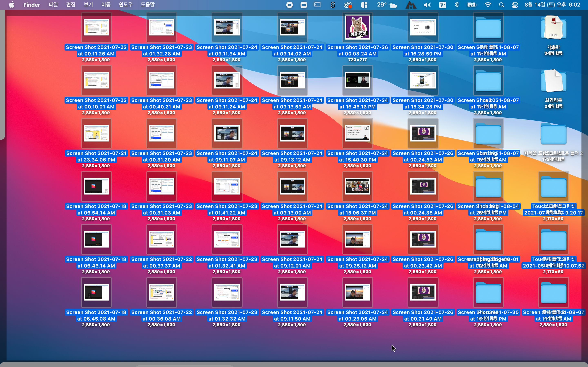Click the stop recording menu bar icon
588x367 pixels.
289,5
